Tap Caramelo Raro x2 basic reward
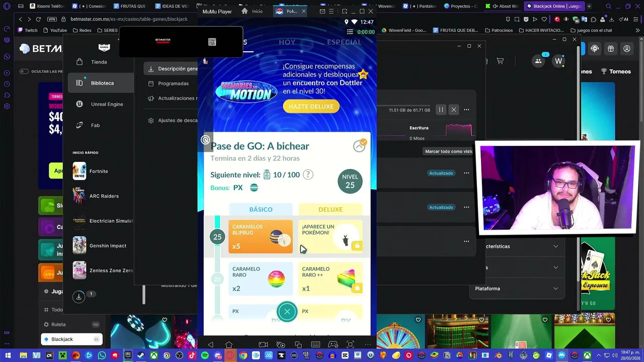The image size is (644, 362). coord(261,279)
